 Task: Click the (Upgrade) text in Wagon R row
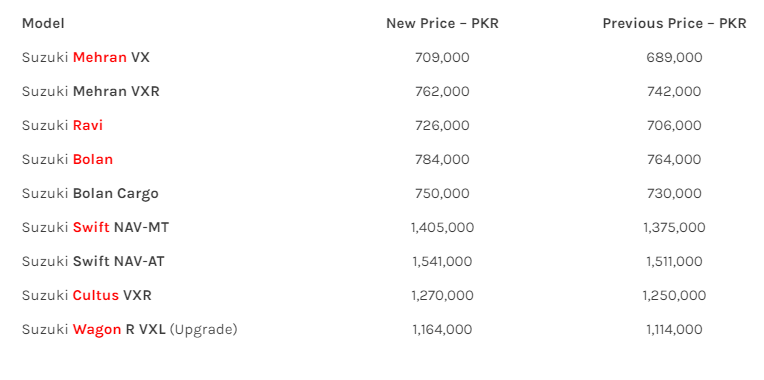203,330
